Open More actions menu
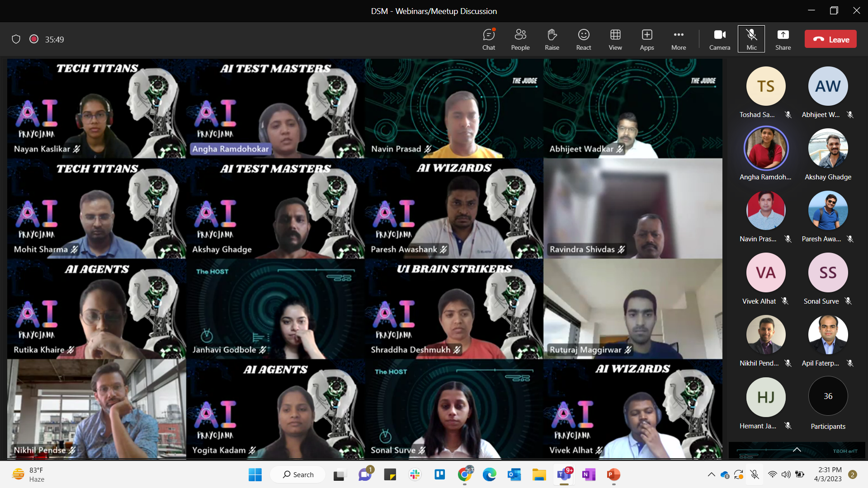Image resolution: width=868 pixels, height=488 pixels. 678,39
